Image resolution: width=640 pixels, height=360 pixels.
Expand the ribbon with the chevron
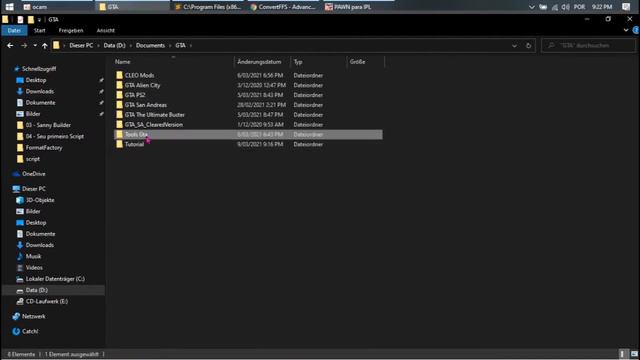coord(626,30)
